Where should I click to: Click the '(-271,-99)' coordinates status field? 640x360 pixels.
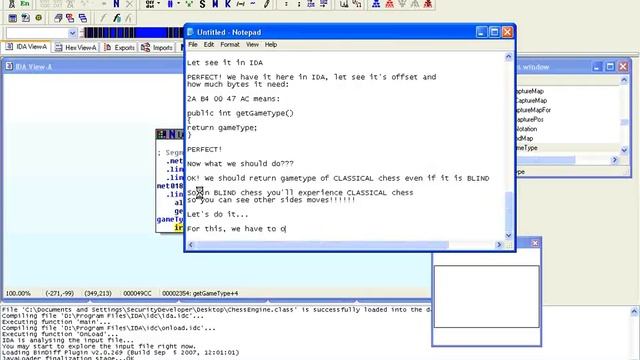coord(60,293)
